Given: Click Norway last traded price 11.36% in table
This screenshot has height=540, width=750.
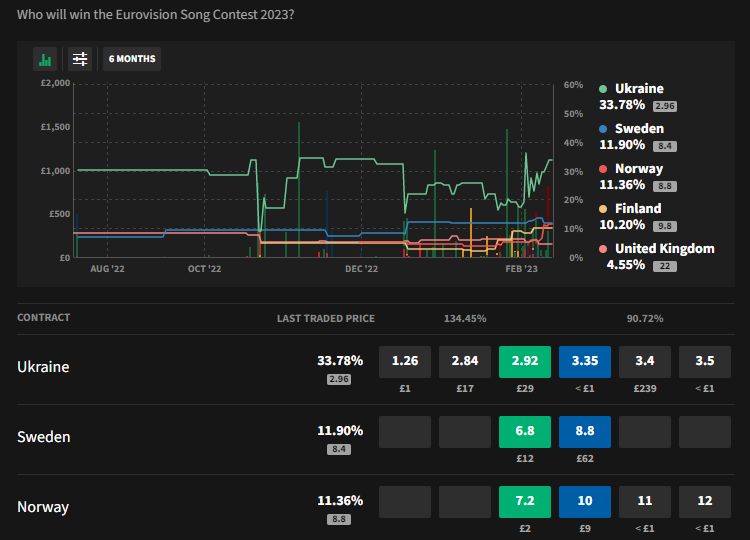Looking at the screenshot, I should click(340, 501).
